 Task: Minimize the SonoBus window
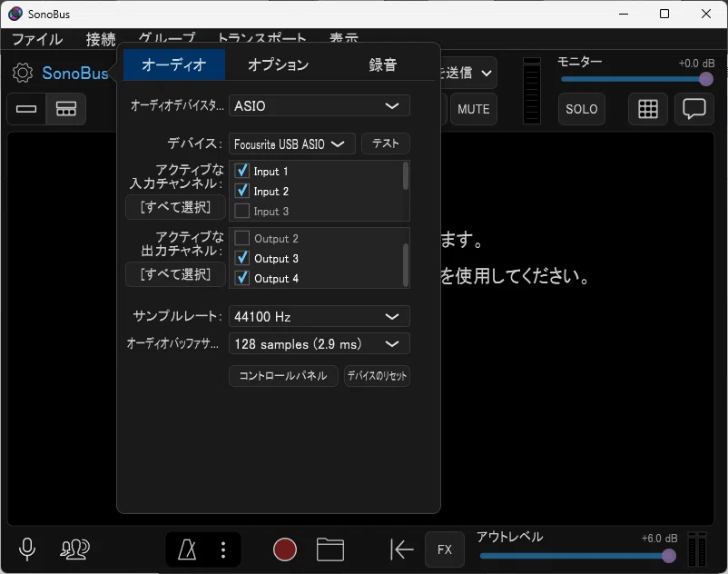pyautogui.click(x=624, y=14)
